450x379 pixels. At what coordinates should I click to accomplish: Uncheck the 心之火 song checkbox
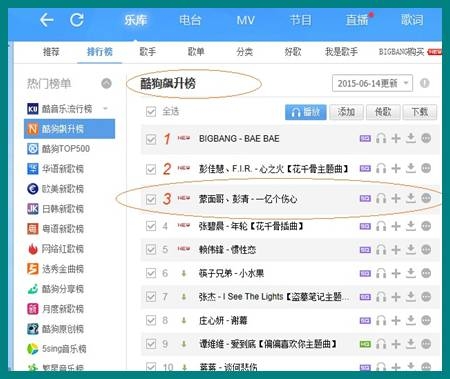pyautogui.click(x=151, y=169)
